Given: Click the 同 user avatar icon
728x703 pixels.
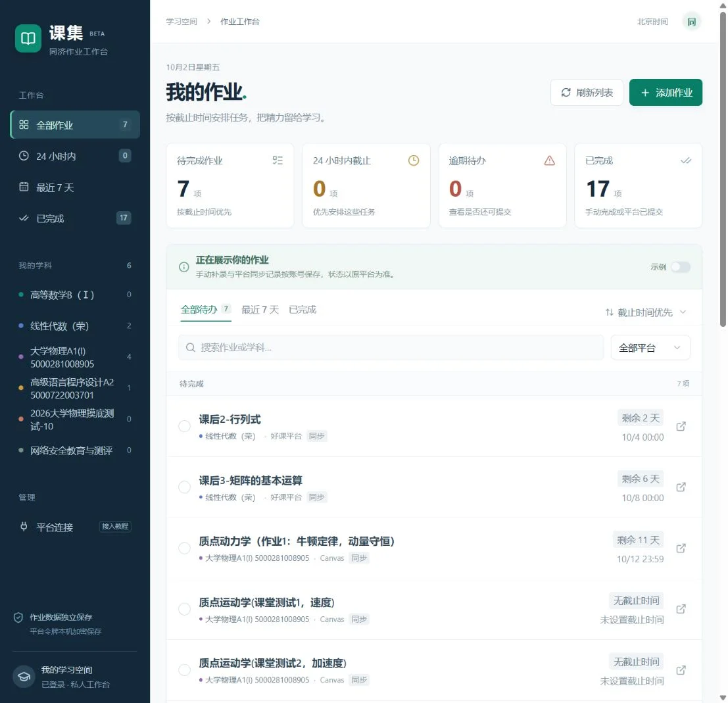Looking at the screenshot, I should pos(691,22).
